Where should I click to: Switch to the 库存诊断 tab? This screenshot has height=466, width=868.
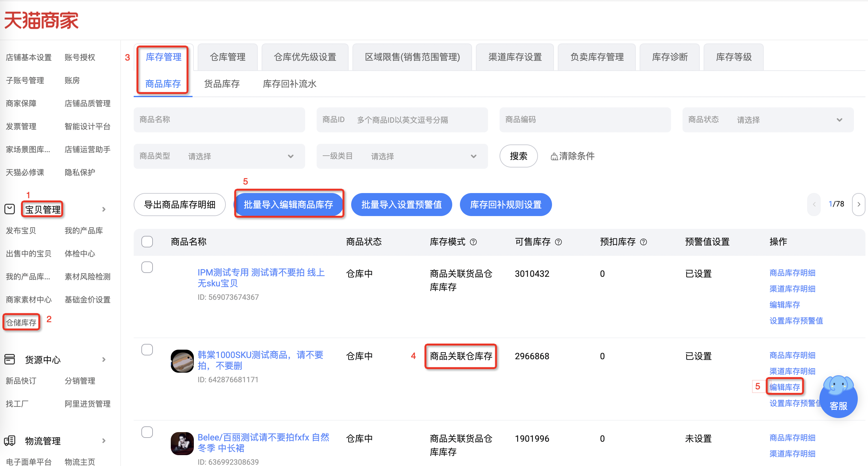pos(669,57)
